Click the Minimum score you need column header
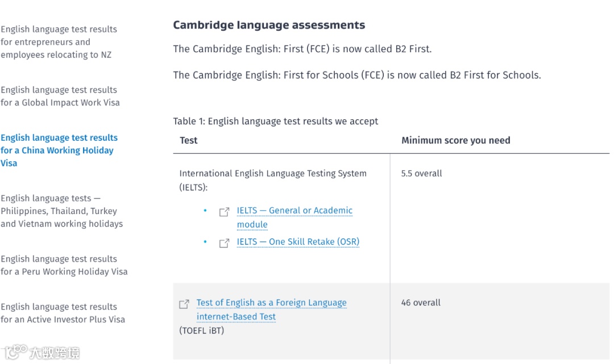 click(x=455, y=141)
